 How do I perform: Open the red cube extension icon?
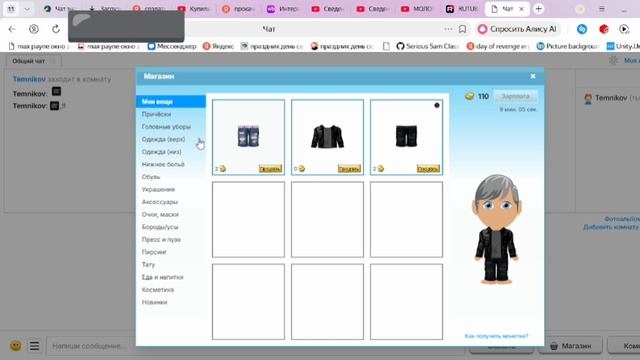tap(604, 29)
